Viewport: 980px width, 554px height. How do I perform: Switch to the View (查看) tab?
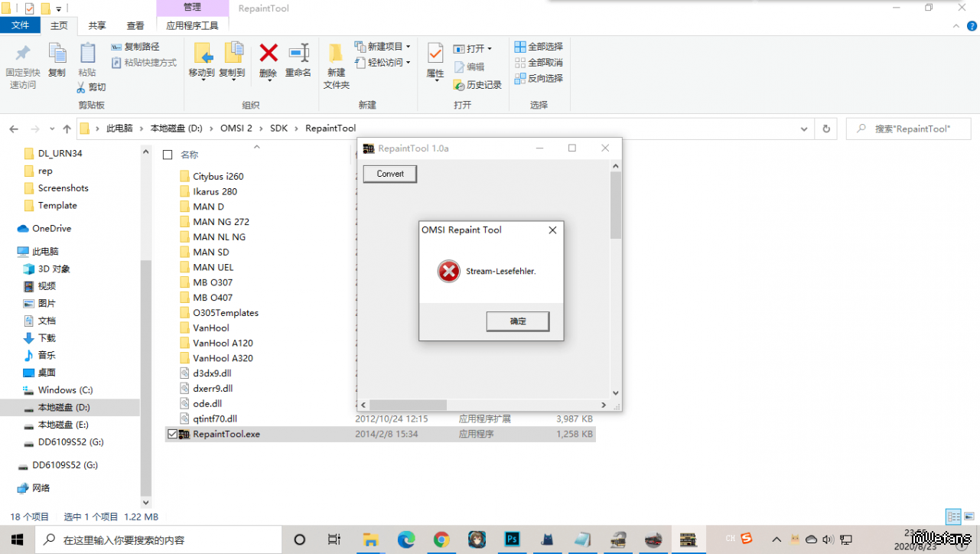[x=135, y=26]
